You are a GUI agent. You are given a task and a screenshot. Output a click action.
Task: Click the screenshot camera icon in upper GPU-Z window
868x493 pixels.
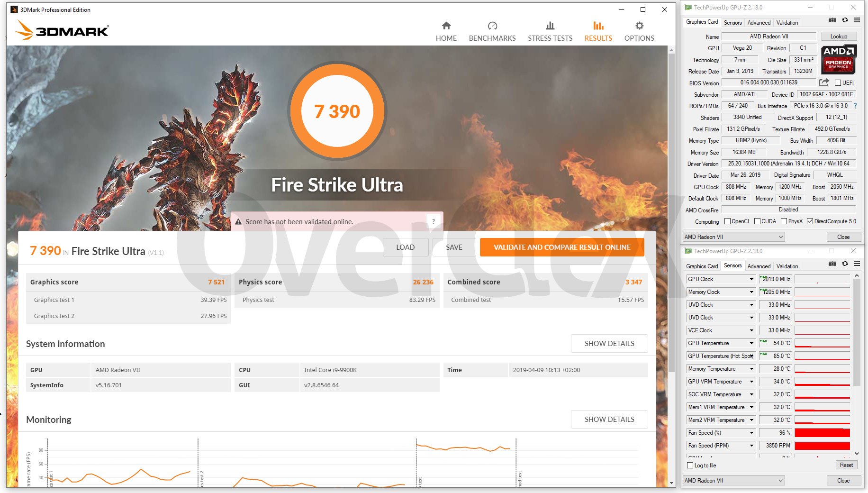pos(832,20)
